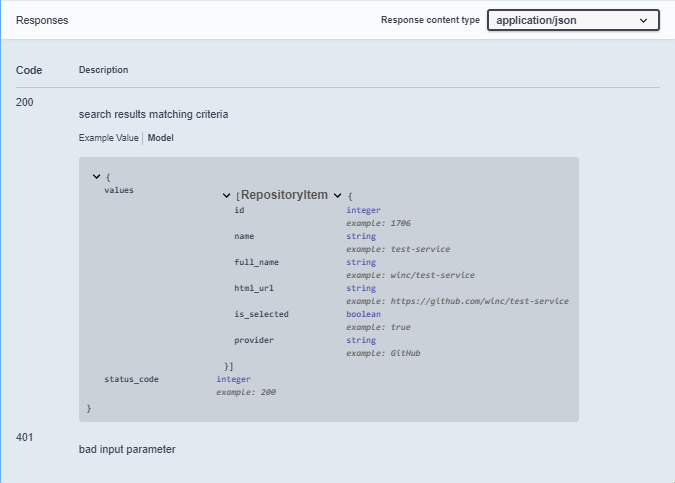
Task: Click 'example: true' value
Action: 378,327
